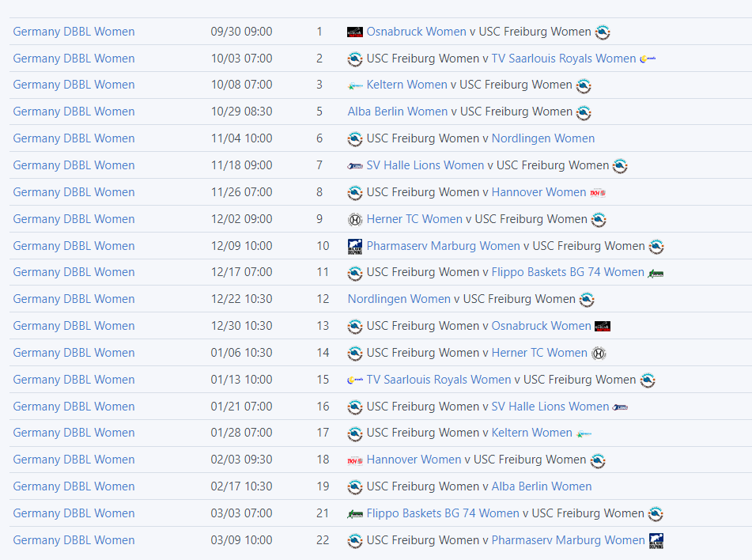Open Germany DBBL Women link for 09/30 game
Viewport: 752px width, 560px height.
(x=74, y=32)
